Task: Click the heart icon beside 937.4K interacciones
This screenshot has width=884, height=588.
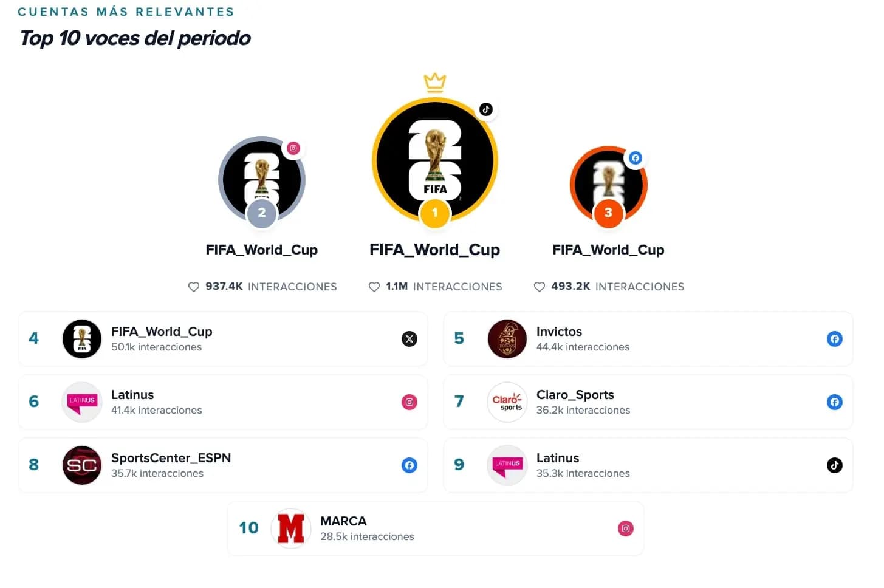Action: (x=194, y=287)
